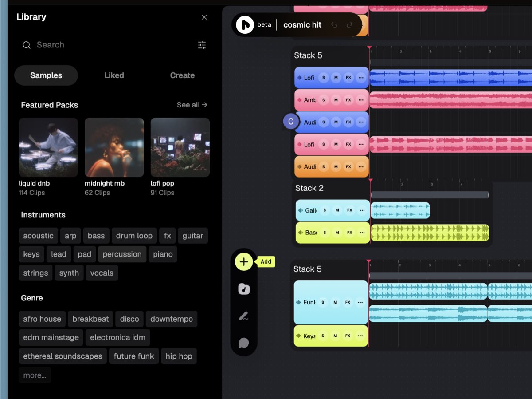Open the chat comments bubble icon

click(244, 343)
